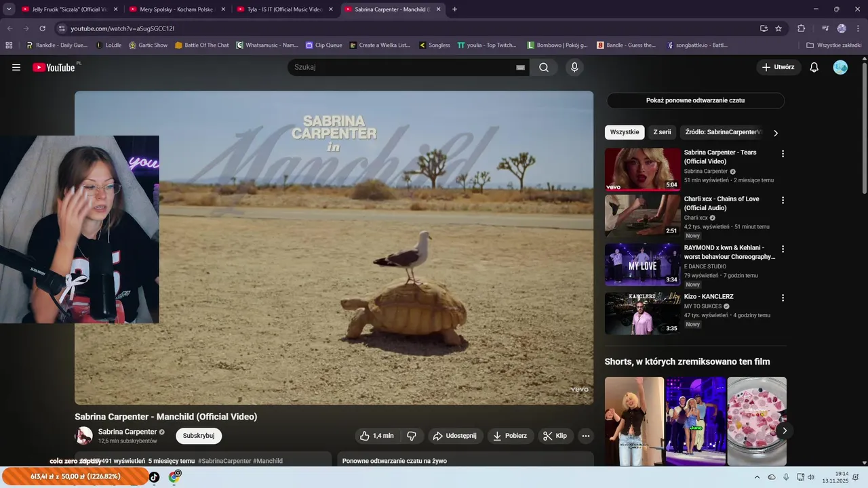This screenshot has width=868, height=488.
Task: Select the Wszystkie filter chip
Action: (625, 132)
